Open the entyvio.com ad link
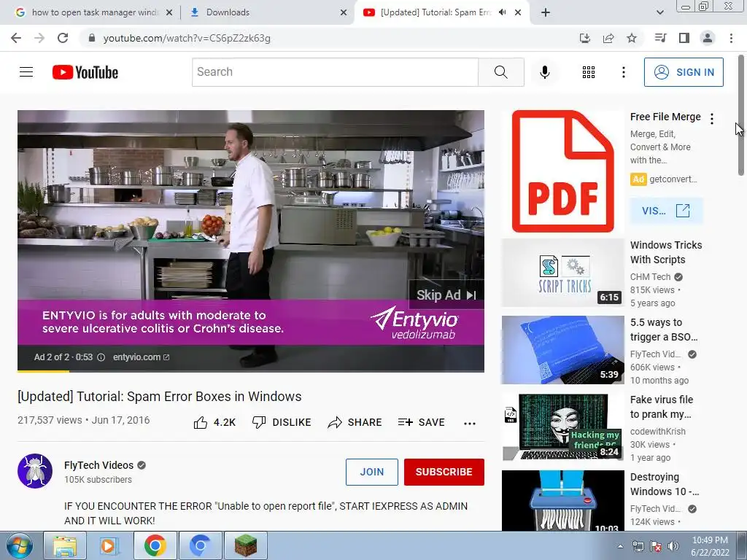Viewport: 747px width, 560px height. (x=141, y=357)
